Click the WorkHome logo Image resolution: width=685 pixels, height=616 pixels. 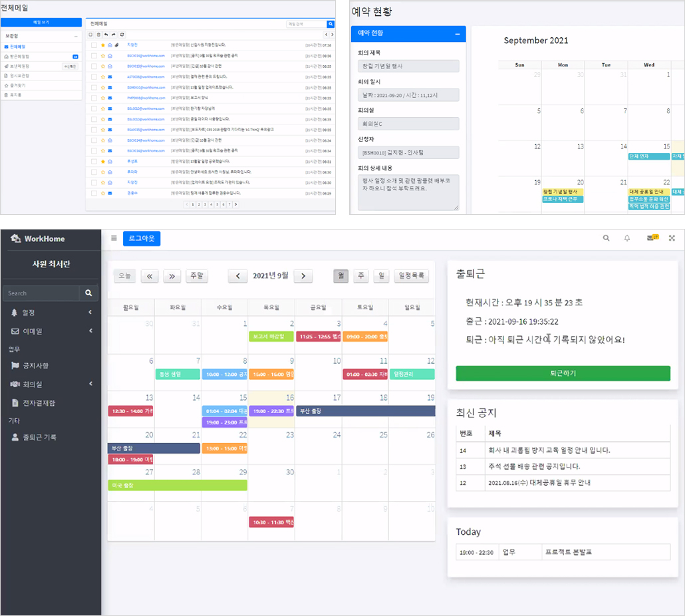(37, 239)
